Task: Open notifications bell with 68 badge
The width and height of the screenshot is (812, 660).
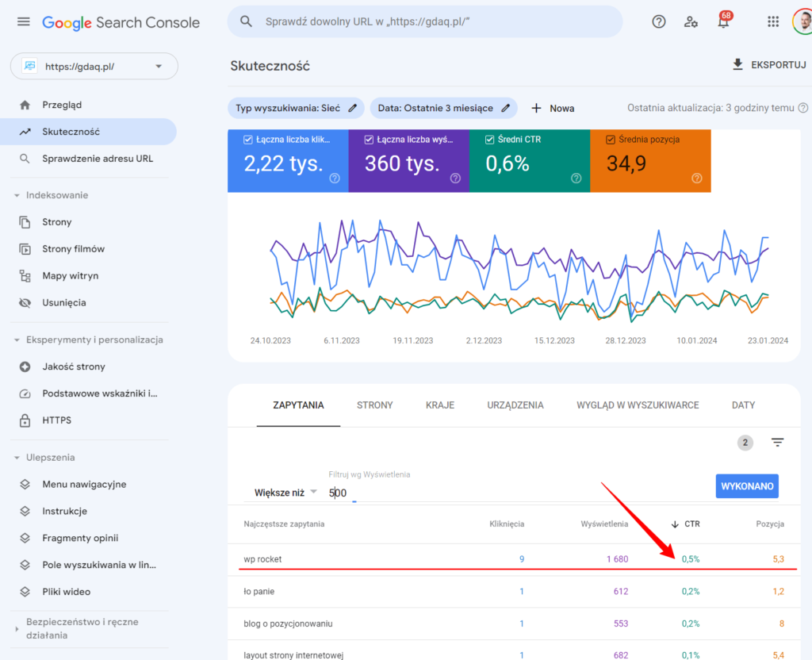Action: [x=723, y=22]
